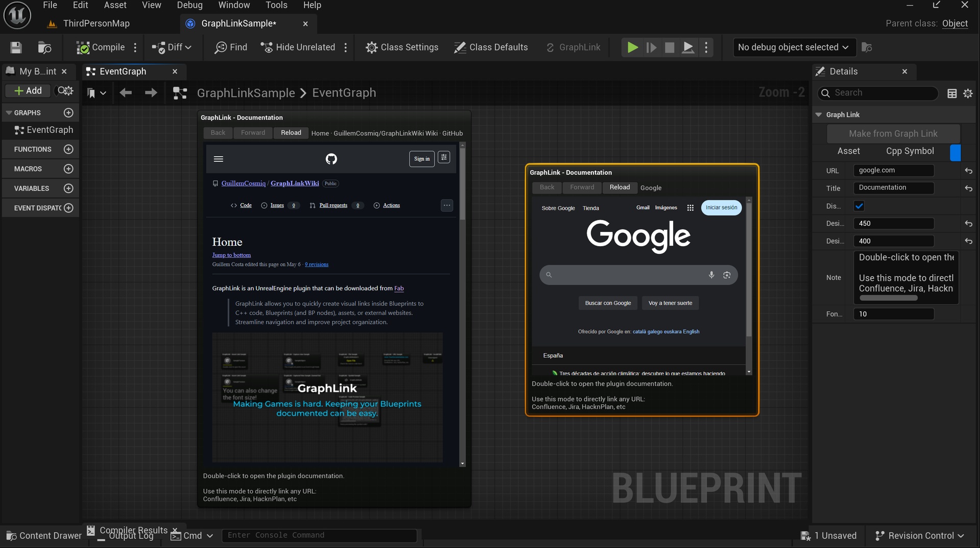The width and height of the screenshot is (980, 548).
Task: Open the Fab link in wiki text
Action: click(399, 289)
